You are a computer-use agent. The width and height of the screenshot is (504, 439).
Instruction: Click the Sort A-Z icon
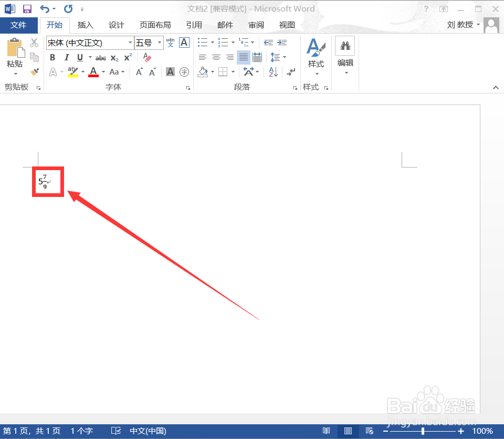(x=273, y=72)
